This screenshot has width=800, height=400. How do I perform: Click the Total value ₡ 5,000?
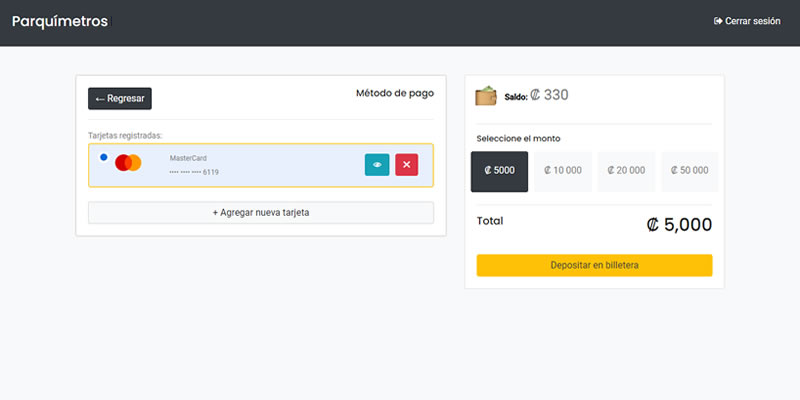679,225
